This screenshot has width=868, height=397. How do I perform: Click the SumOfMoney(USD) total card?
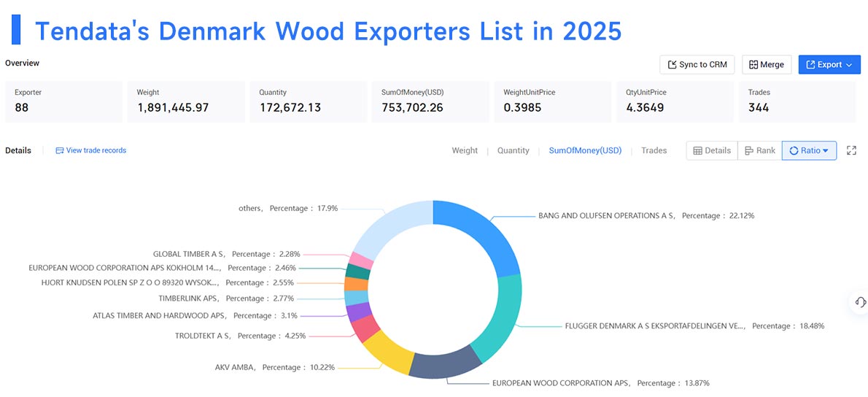pos(430,101)
